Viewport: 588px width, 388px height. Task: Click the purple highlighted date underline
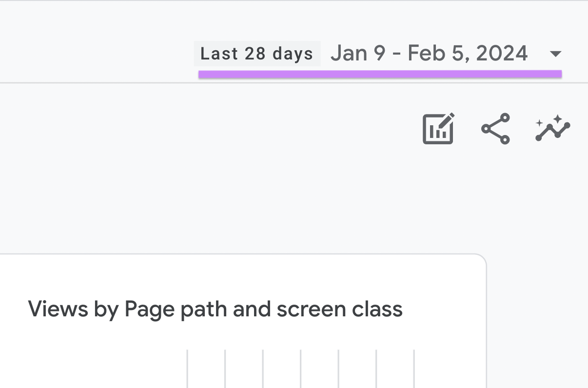380,73
